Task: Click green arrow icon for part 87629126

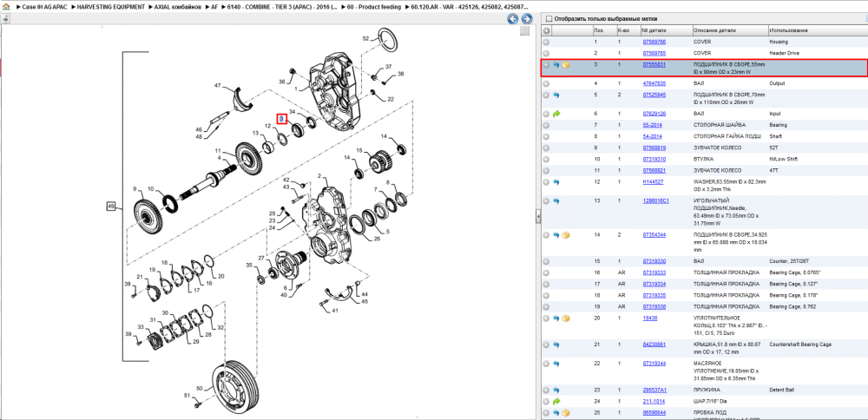Action: 556,114
